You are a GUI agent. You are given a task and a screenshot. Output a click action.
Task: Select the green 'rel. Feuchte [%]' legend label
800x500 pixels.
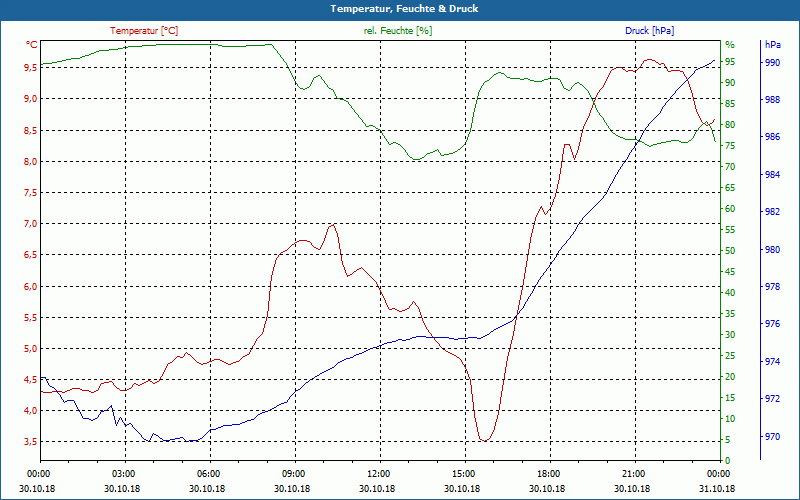(397, 31)
